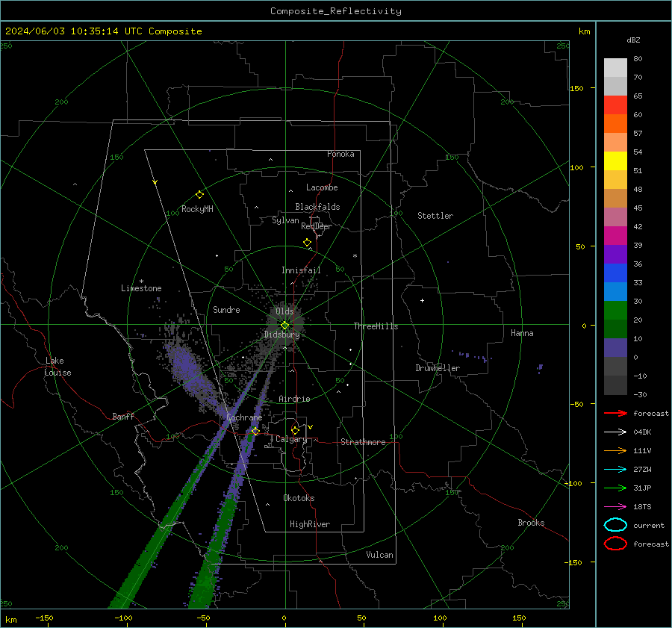Click the Sylvan label on map

click(x=285, y=220)
